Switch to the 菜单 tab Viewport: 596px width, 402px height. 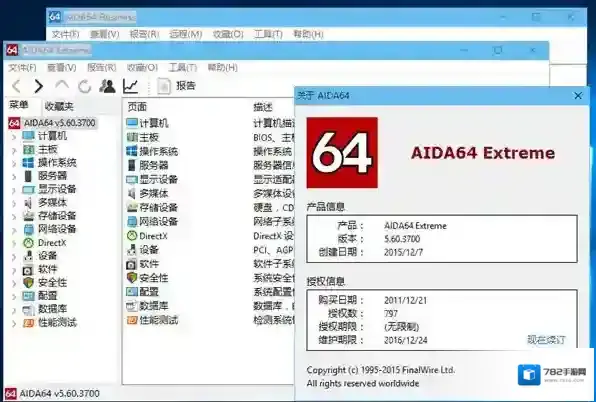19,105
